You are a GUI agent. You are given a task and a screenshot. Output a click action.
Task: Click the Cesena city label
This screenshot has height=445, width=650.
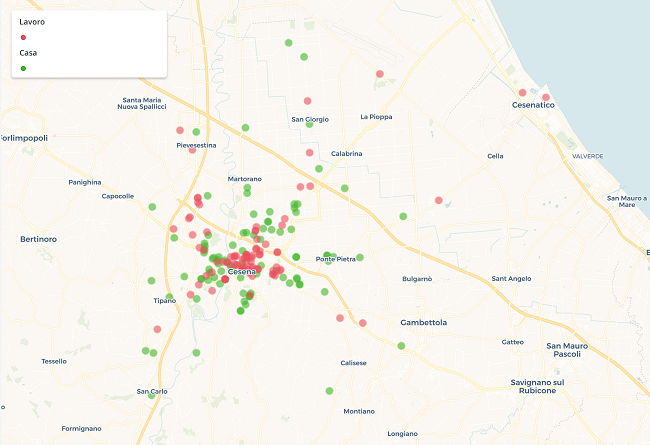coord(242,272)
